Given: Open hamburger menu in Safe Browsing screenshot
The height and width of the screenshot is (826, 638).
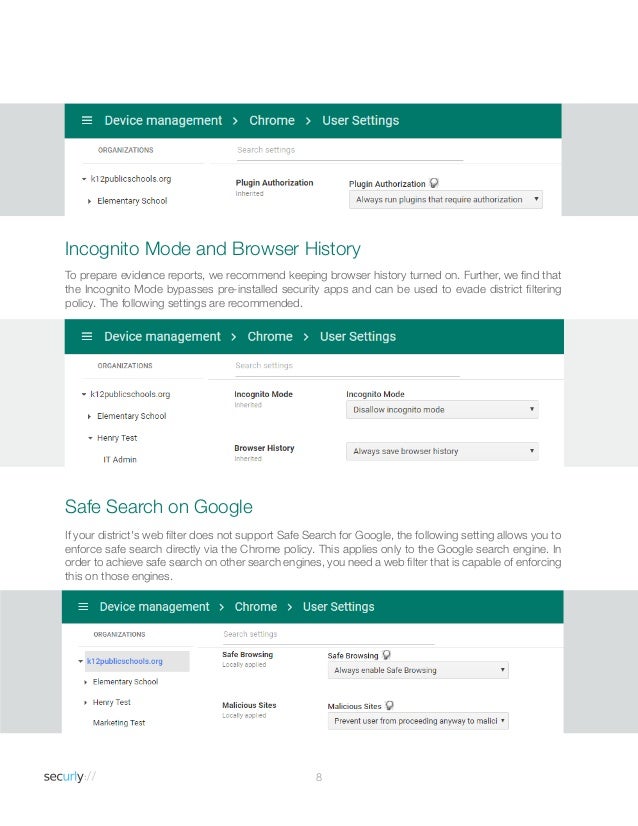Looking at the screenshot, I should pyautogui.click(x=83, y=606).
